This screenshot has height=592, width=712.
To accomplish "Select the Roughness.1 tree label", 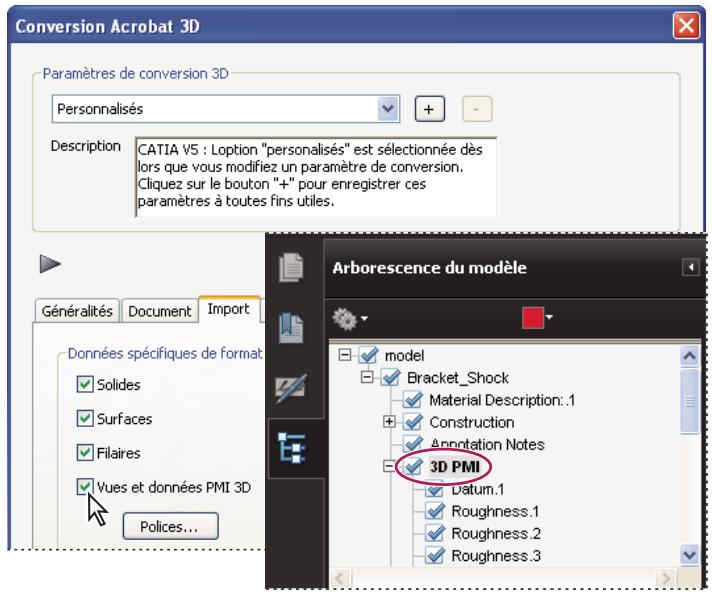I will (495, 511).
